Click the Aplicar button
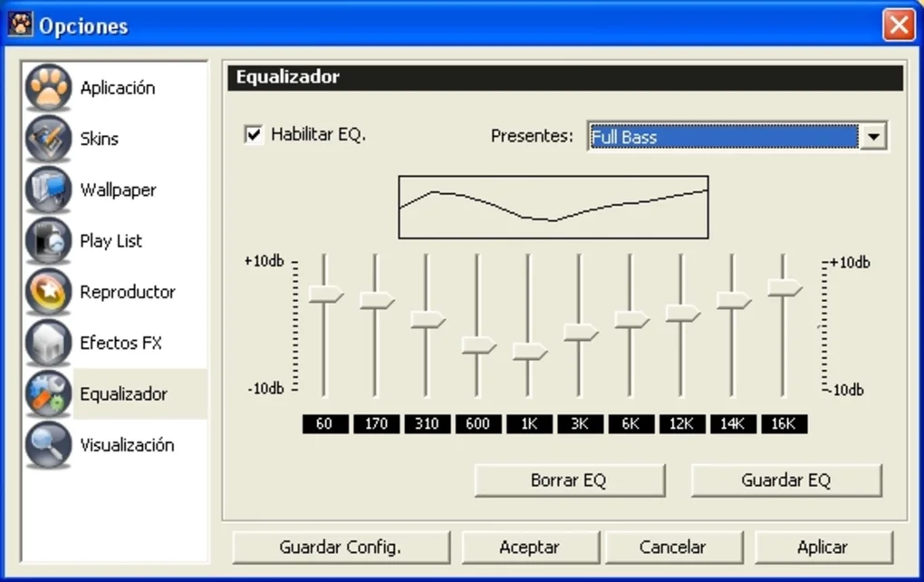The height and width of the screenshot is (582, 924). tap(823, 548)
